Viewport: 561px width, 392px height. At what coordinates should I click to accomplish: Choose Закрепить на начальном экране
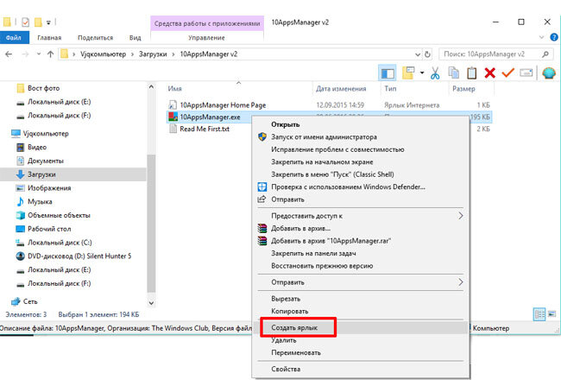(361, 162)
